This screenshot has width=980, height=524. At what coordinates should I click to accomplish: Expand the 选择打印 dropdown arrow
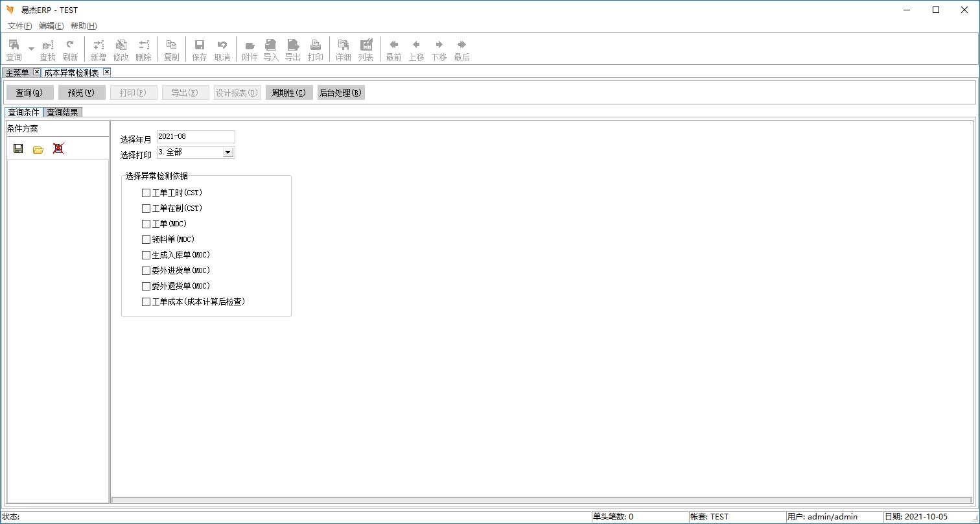227,152
